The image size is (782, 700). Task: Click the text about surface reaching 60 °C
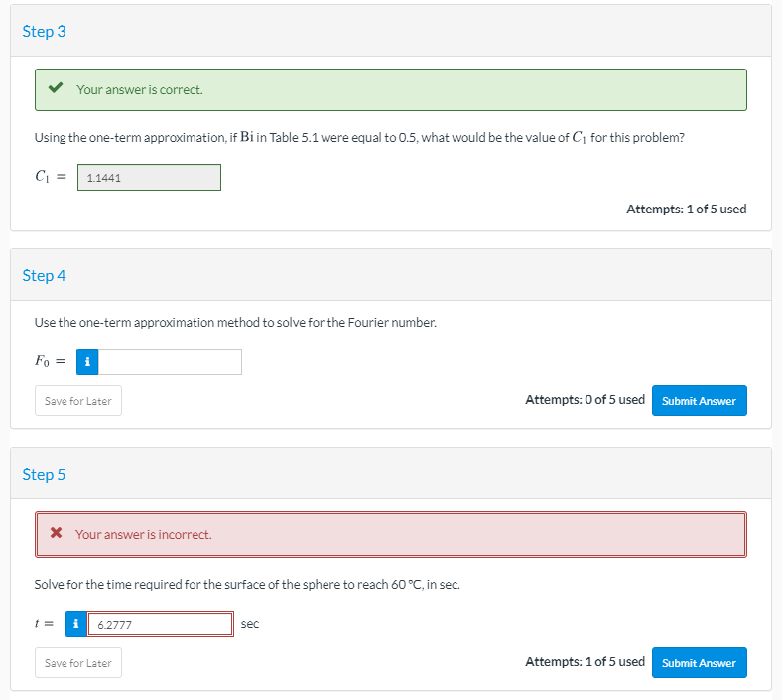247,584
